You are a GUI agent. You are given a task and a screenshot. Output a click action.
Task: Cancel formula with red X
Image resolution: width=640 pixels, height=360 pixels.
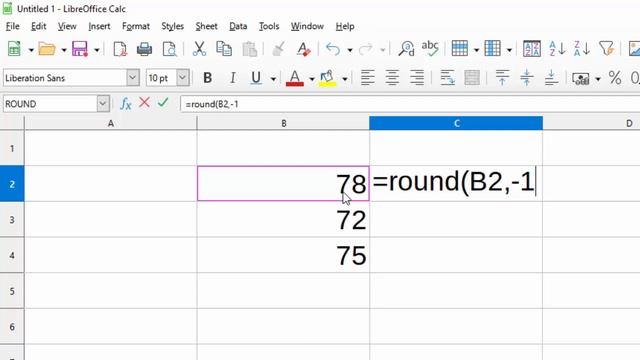[x=144, y=102]
